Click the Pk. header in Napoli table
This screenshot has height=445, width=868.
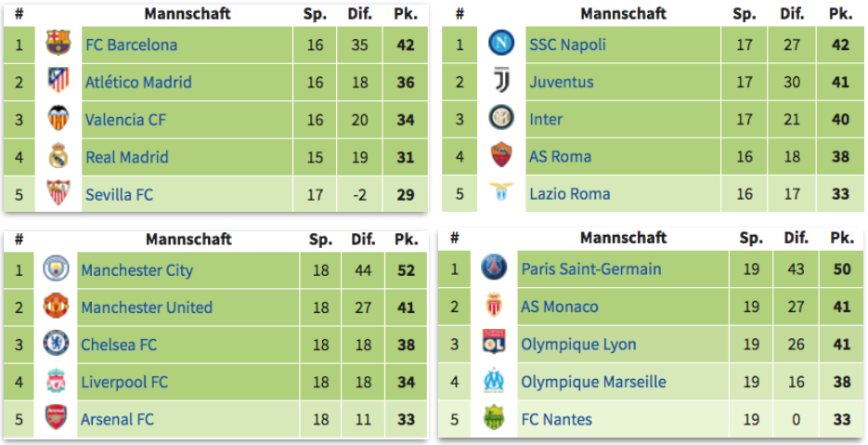(841, 14)
